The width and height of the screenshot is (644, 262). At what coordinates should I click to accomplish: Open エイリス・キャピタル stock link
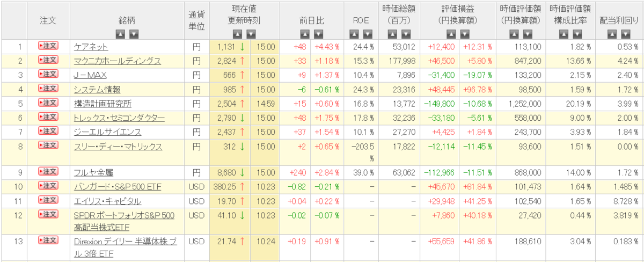[x=107, y=201]
